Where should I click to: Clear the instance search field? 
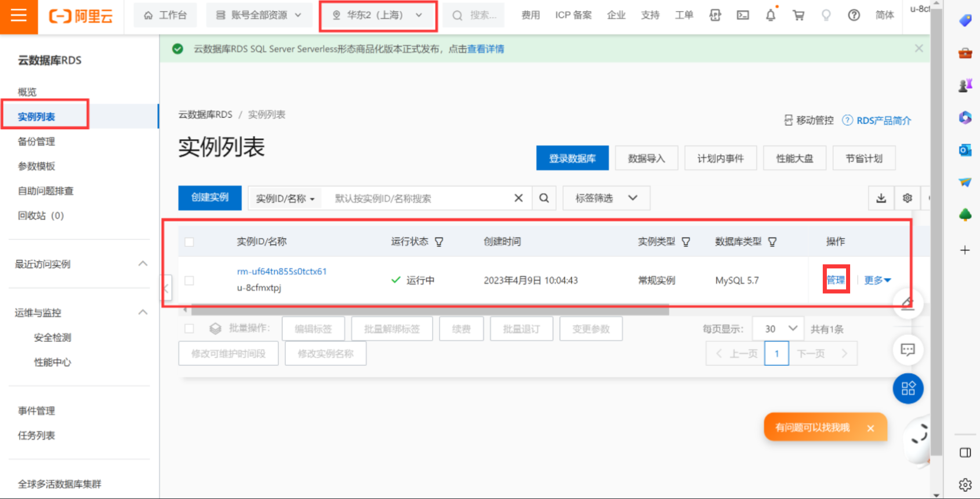click(x=518, y=198)
